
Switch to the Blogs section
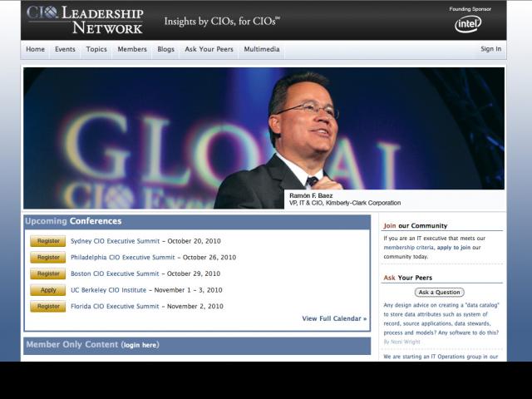166,49
